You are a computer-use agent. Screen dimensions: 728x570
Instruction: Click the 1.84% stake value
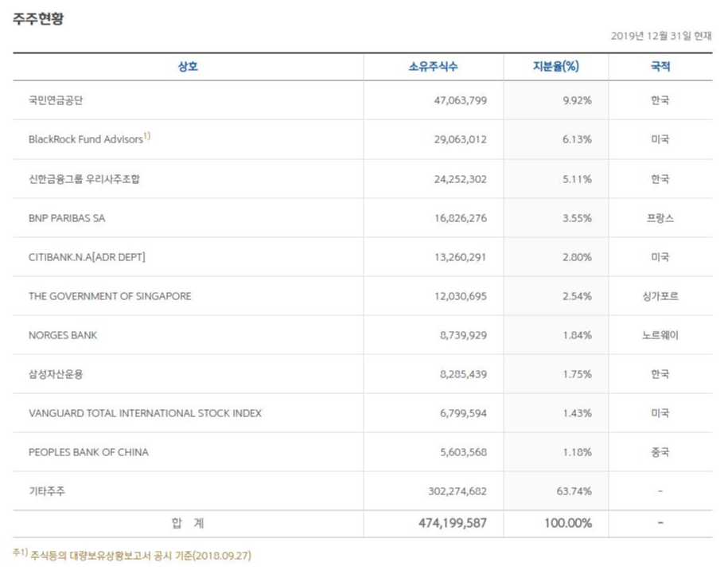point(577,335)
